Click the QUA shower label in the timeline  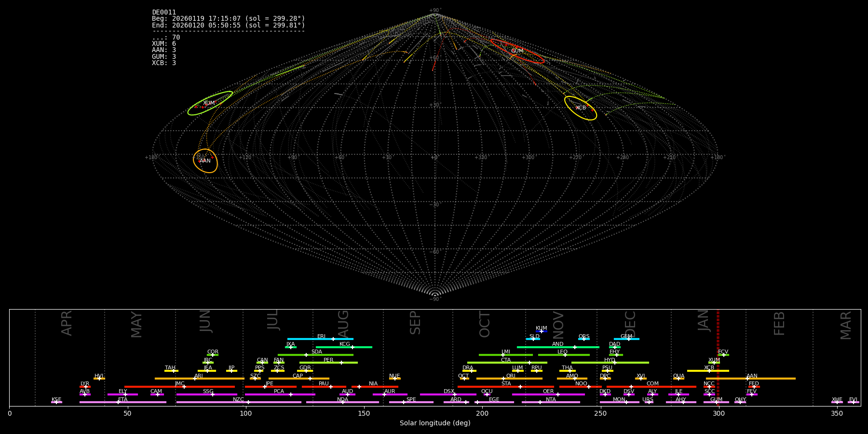coord(678,376)
